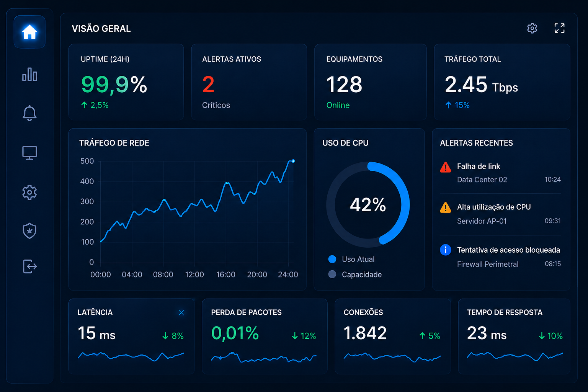Click the Conexões sparkline chart
Image resolution: width=588 pixels, height=392 pixels.
392,358
